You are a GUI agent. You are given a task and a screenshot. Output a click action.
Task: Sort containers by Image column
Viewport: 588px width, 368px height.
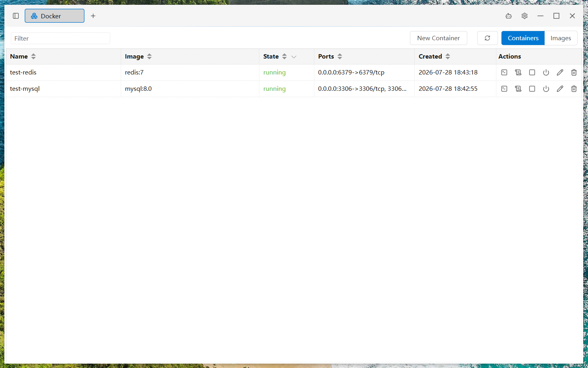[x=149, y=57]
